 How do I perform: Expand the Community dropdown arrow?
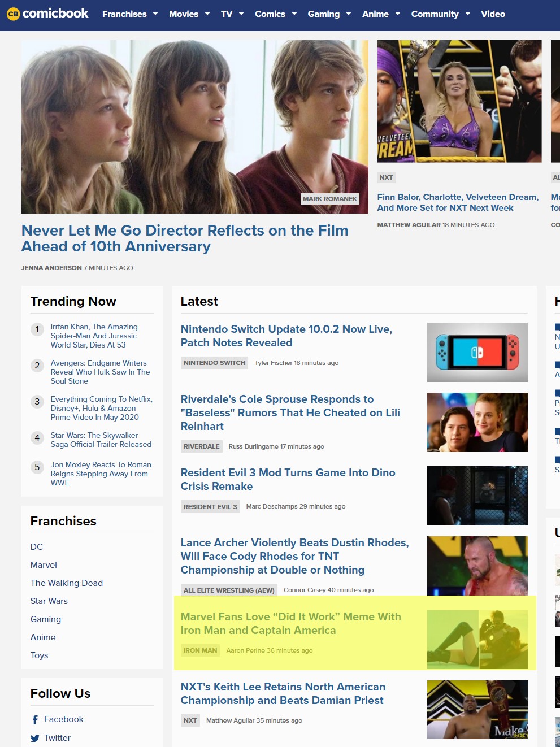[468, 14]
